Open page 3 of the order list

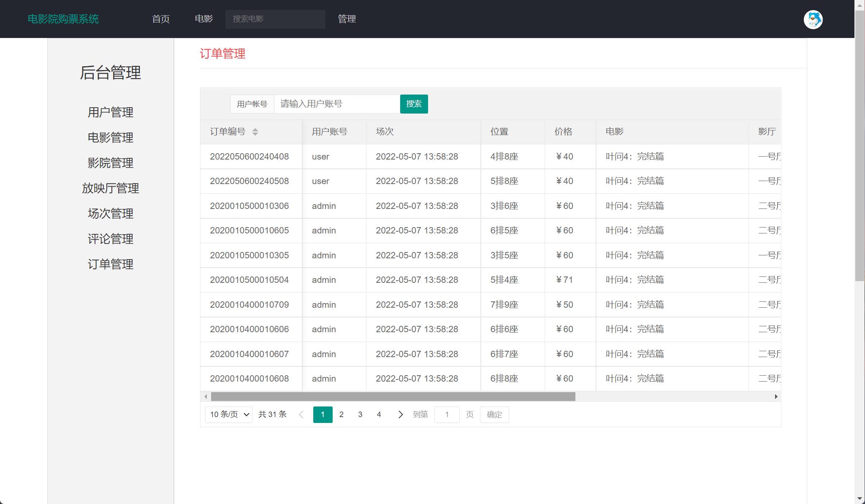click(360, 415)
